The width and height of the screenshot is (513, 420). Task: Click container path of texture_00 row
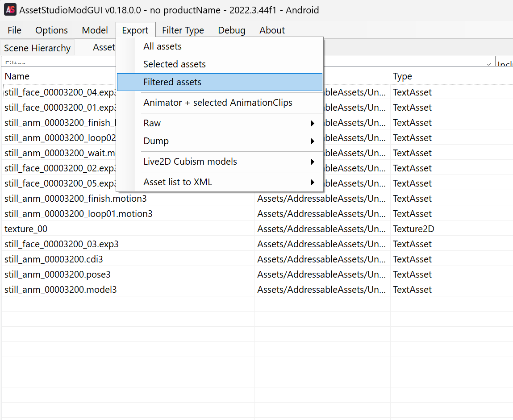coord(321,229)
